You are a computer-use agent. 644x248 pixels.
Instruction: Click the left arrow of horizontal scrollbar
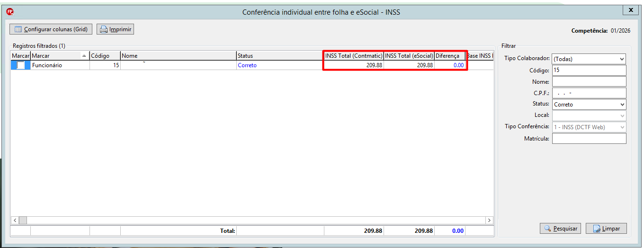15,221
